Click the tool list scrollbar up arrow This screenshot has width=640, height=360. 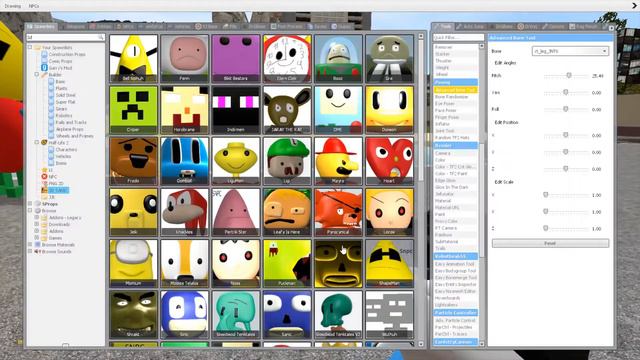(x=481, y=46)
